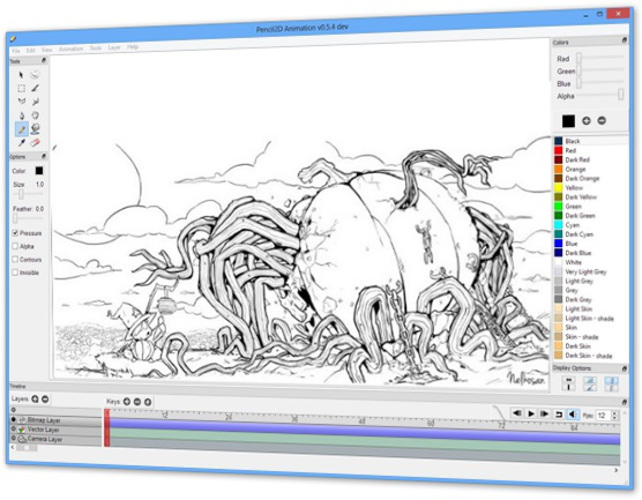This screenshot has height=500, width=642.
Task: Click diagonal-lines Display Options icon
Action: 590,384
